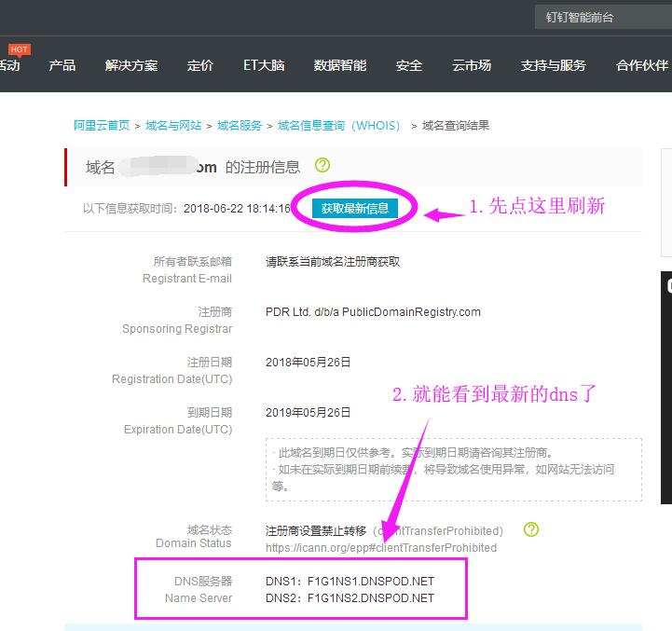The height and width of the screenshot is (631, 672).
Task: Open the 解决方案 menu
Action: pyautogui.click(x=131, y=65)
